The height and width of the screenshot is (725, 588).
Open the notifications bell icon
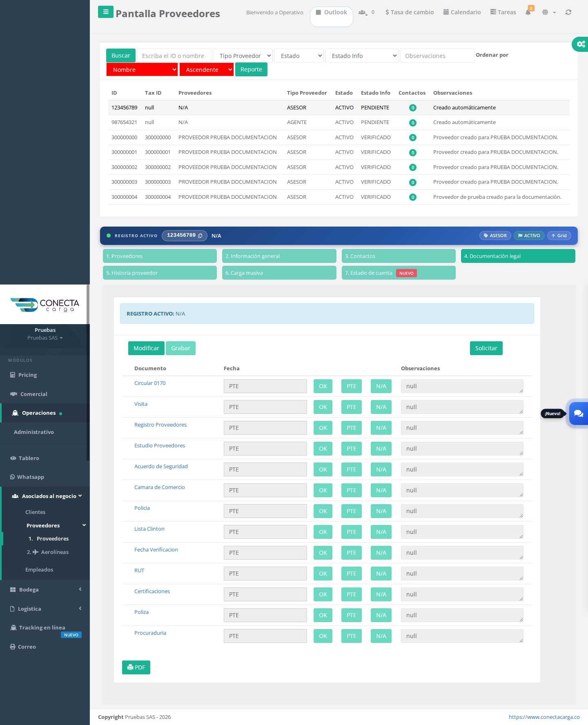pyautogui.click(x=528, y=12)
